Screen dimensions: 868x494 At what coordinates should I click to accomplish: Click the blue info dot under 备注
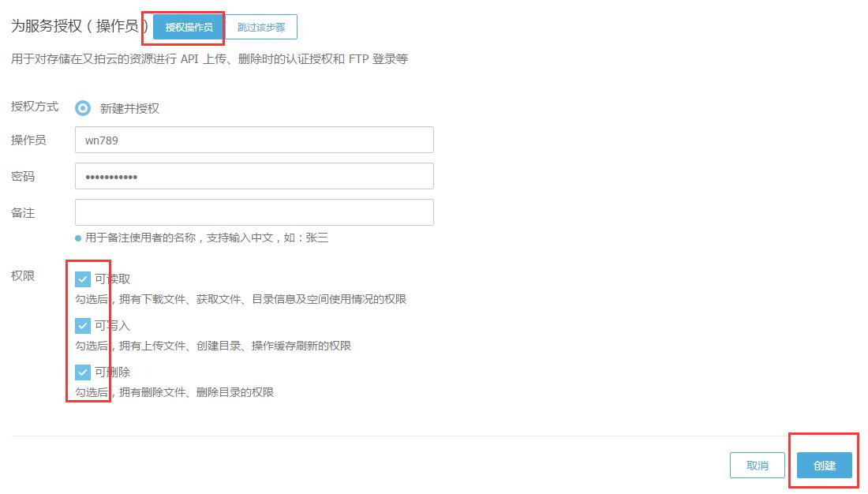point(78,238)
